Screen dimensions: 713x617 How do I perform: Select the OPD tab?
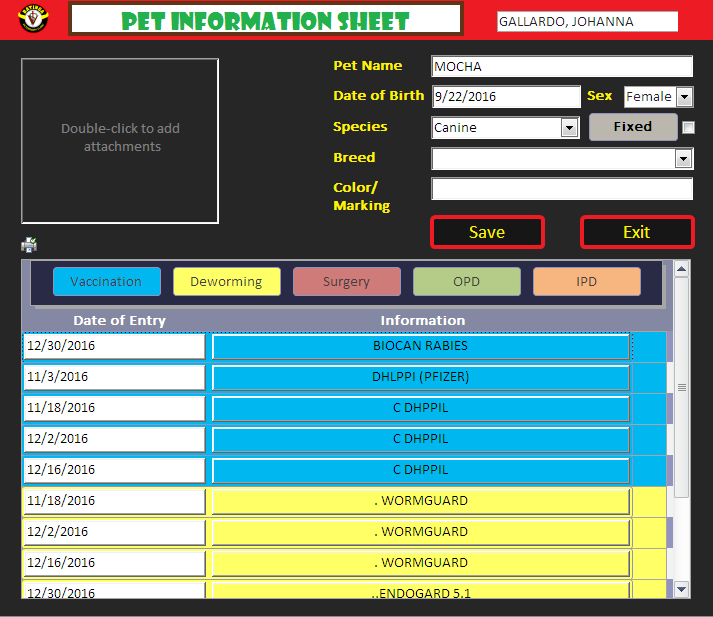pos(466,282)
